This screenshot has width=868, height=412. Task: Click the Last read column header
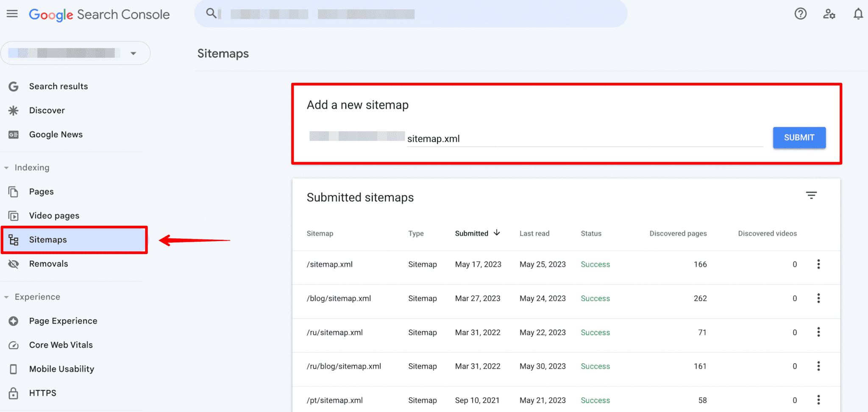[534, 233]
